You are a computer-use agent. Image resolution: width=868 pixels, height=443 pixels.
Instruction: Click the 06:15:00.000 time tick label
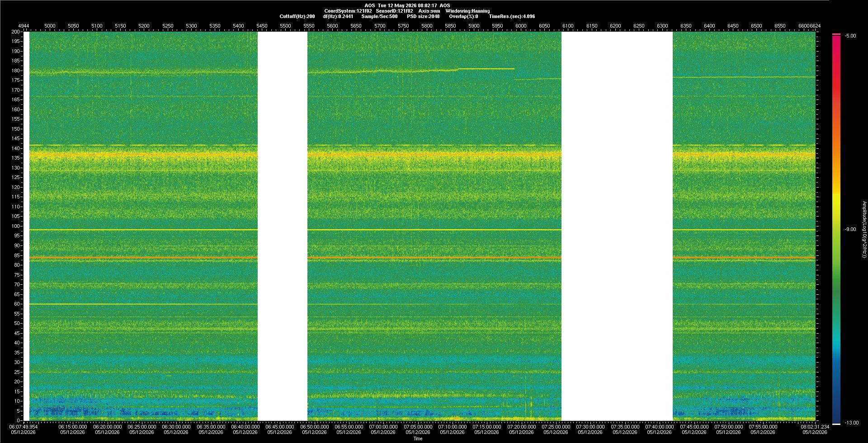[x=72, y=427]
